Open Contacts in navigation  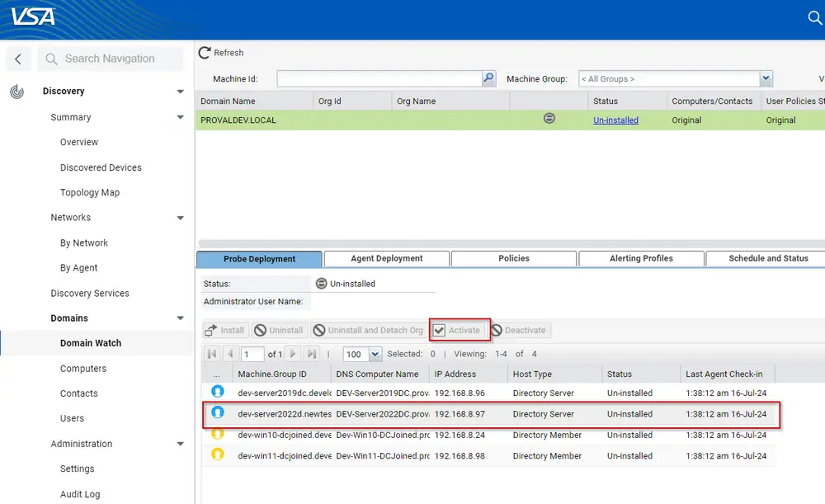click(x=79, y=393)
